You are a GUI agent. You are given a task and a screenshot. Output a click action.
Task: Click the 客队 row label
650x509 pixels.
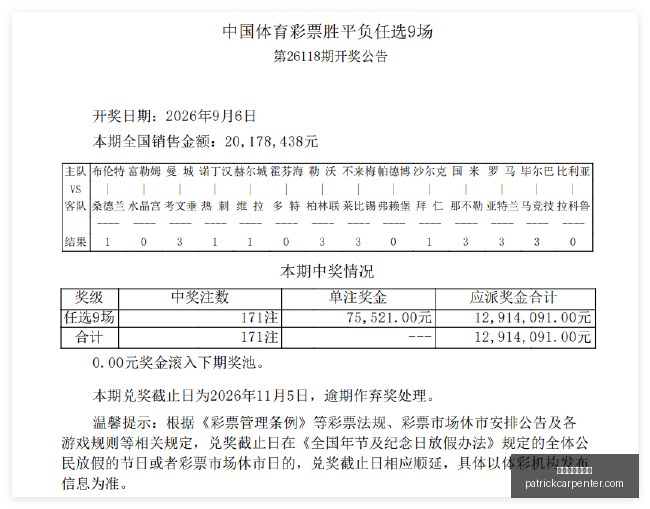pos(75,206)
